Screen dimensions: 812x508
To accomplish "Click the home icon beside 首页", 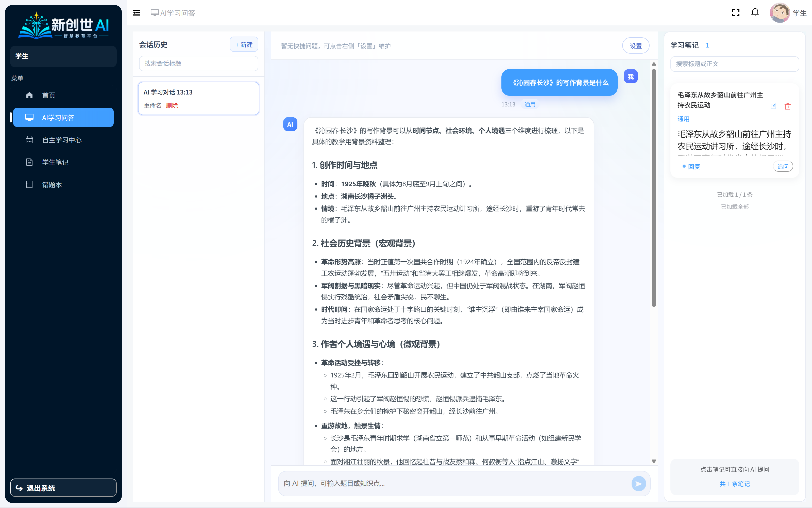I will 29,95.
